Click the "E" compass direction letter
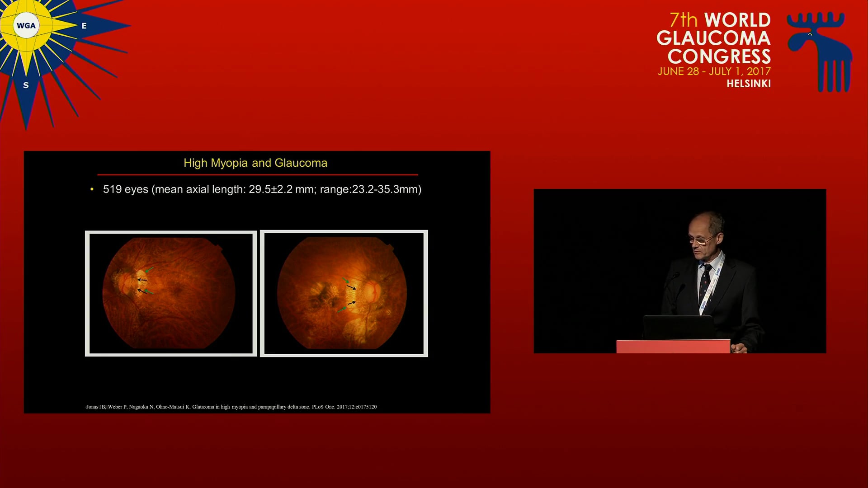Screen dimensions: 868x488 click(84, 26)
